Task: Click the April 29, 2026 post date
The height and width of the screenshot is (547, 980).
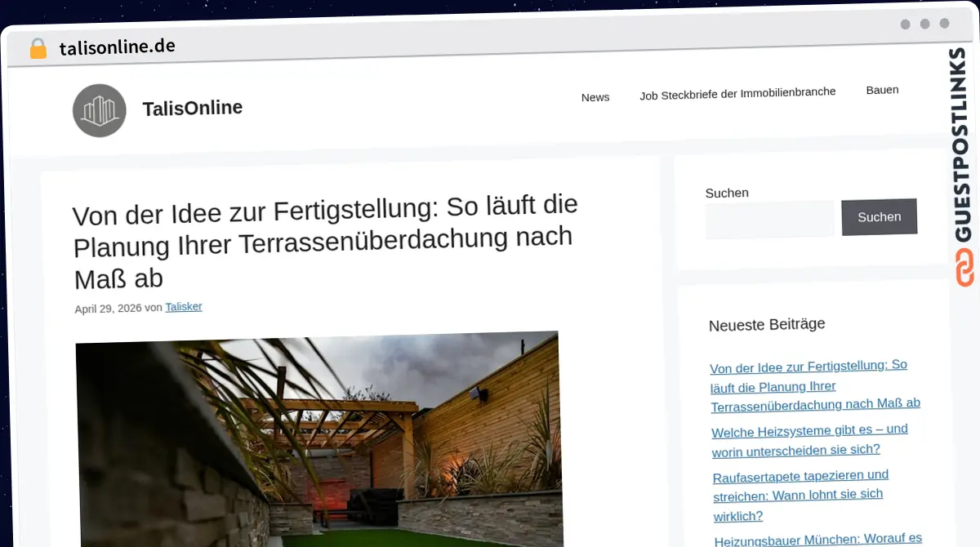Action: [108, 309]
